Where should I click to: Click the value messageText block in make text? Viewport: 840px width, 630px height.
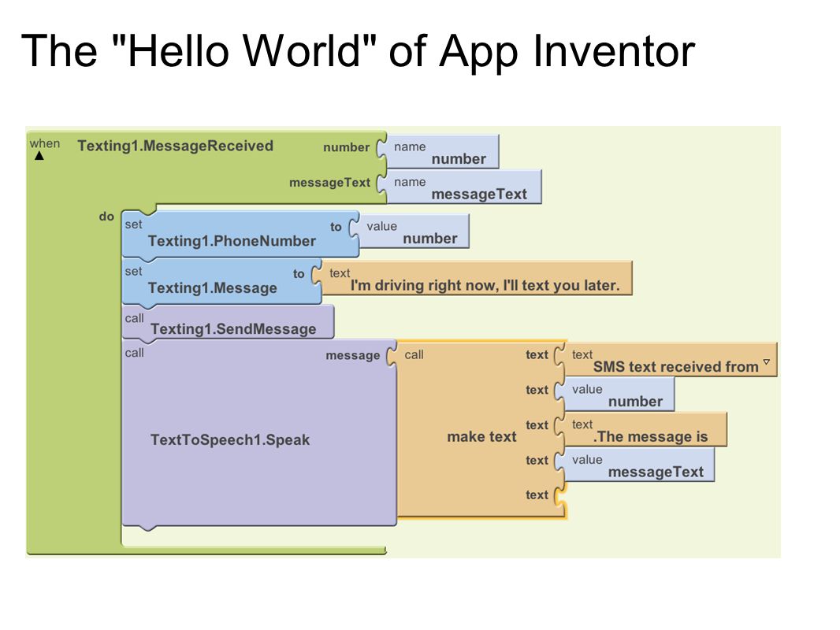[x=639, y=465]
